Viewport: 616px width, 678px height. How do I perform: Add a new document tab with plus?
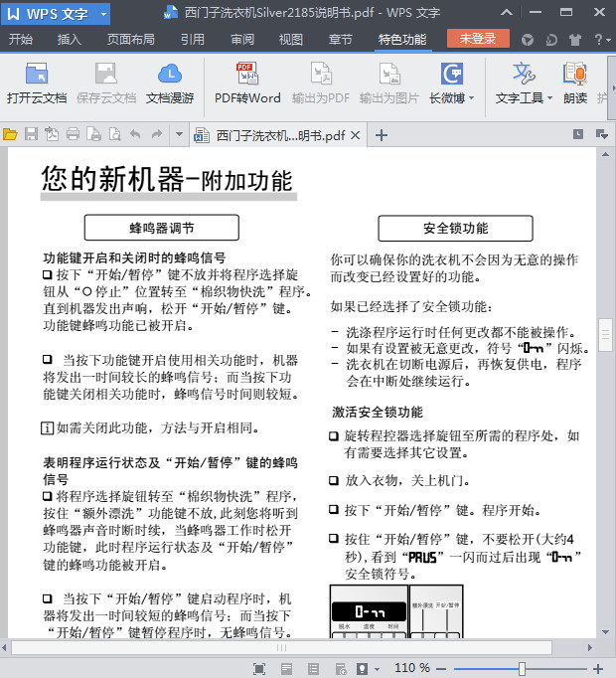(382, 135)
